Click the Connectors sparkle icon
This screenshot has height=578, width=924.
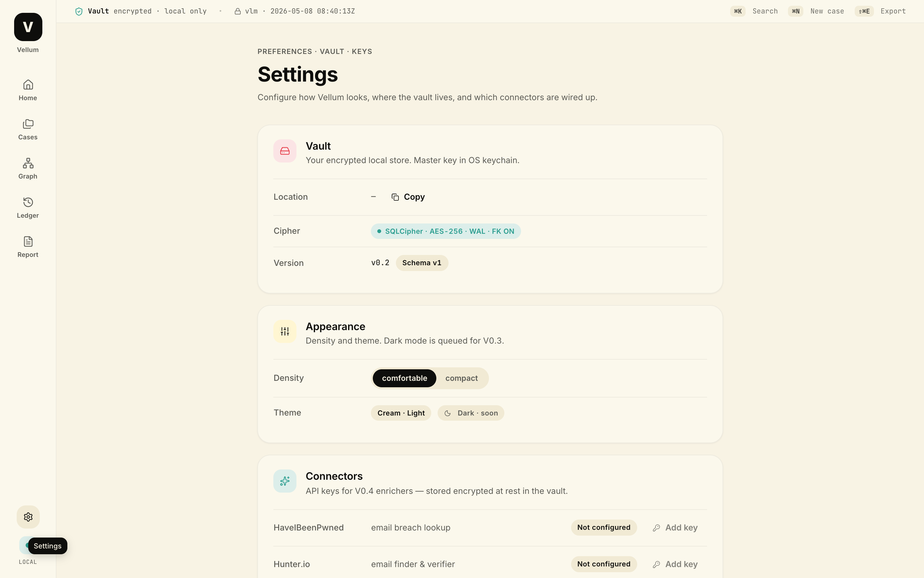point(285,481)
